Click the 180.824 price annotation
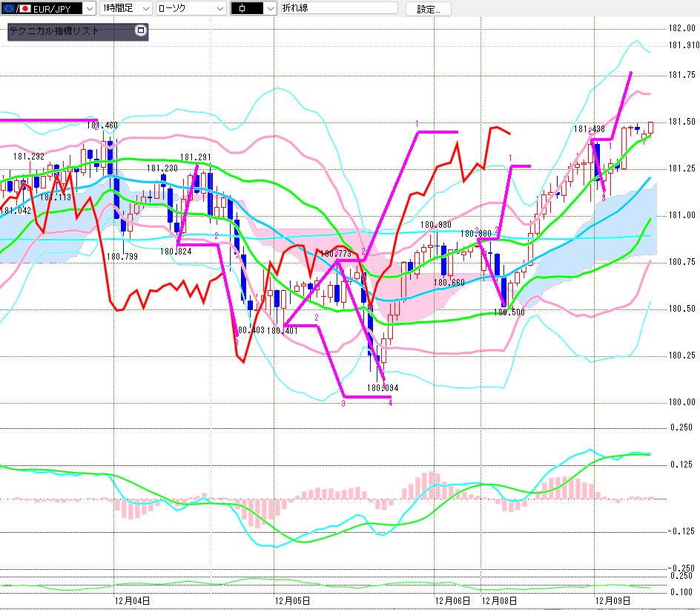The height and width of the screenshot is (610, 700). tap(176, 252)
